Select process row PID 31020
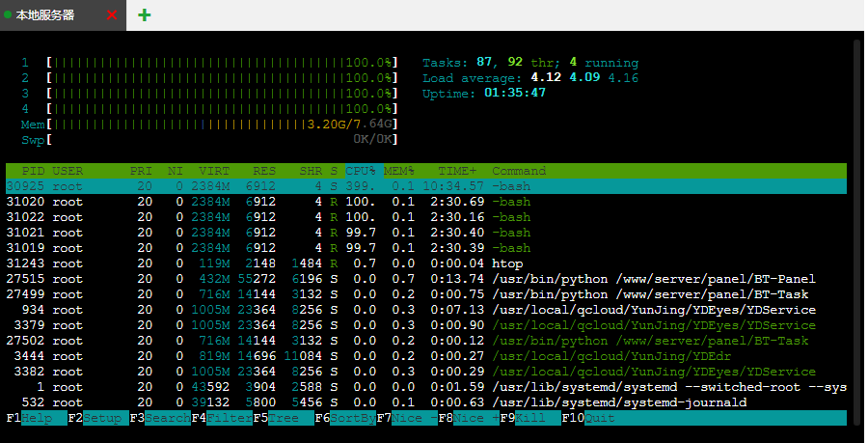868x443 pixels. tap(426, 202)
